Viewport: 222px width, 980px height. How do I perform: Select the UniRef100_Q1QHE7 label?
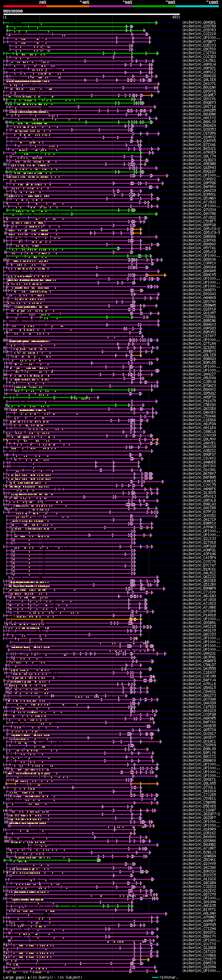(x=199, y=95)
